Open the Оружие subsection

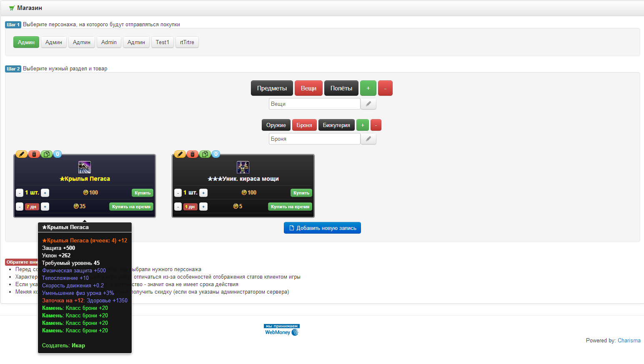point(276,125)
